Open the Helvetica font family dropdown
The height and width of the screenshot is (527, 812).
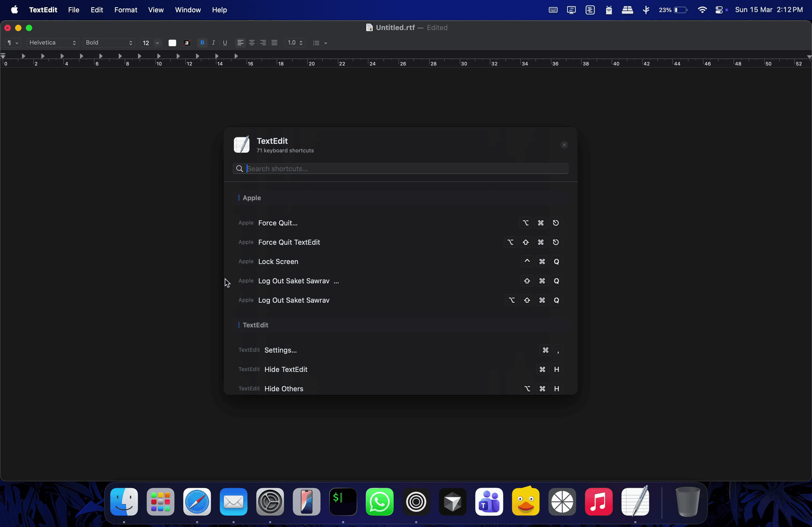click(x=52, y=42)
